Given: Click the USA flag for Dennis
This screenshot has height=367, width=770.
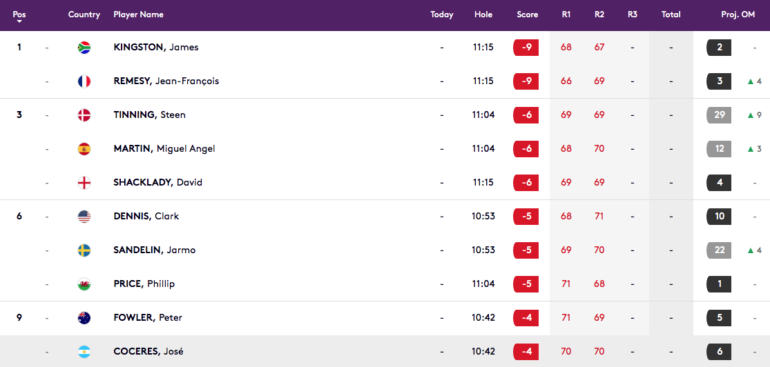Looking at the screenshot, I should pyautogui.click(x=84, y=217).
